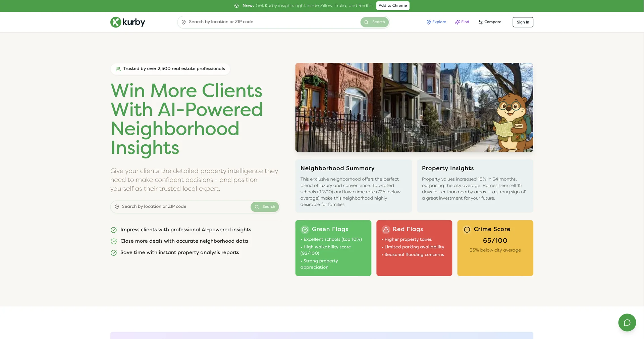Click the 'Win More Clients' headline
644x339 pixels.
tap(186, 119)
